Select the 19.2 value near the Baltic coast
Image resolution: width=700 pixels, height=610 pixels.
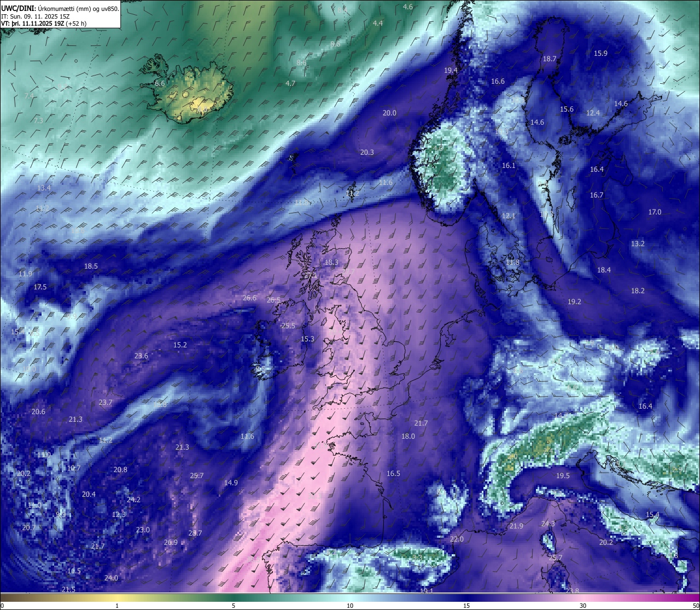click(x=574, y=302)
